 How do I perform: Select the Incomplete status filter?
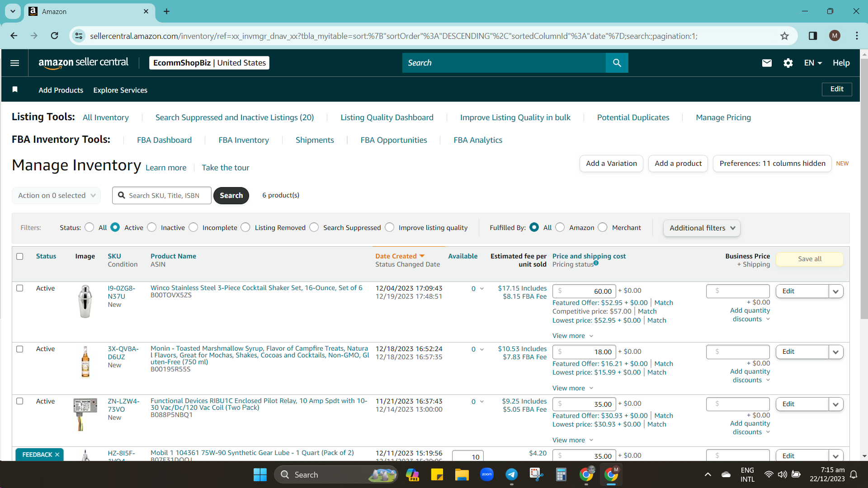(193, 227)
